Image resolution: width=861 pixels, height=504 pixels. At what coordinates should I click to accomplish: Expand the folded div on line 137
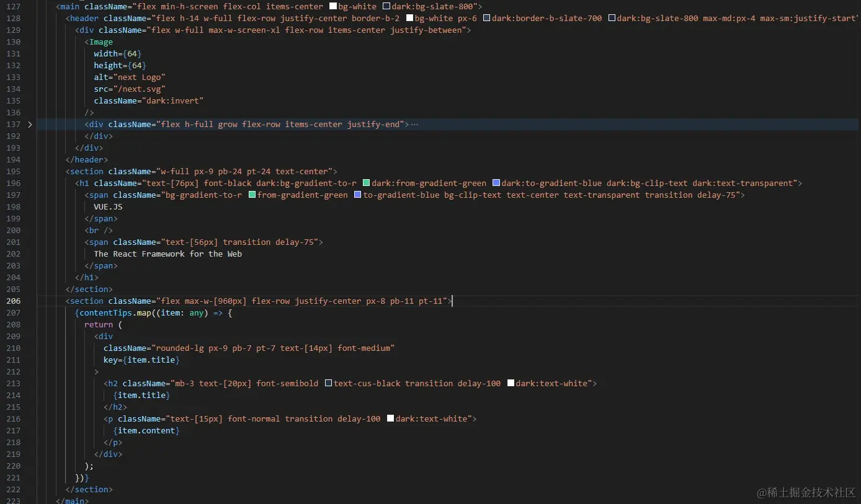29,125
